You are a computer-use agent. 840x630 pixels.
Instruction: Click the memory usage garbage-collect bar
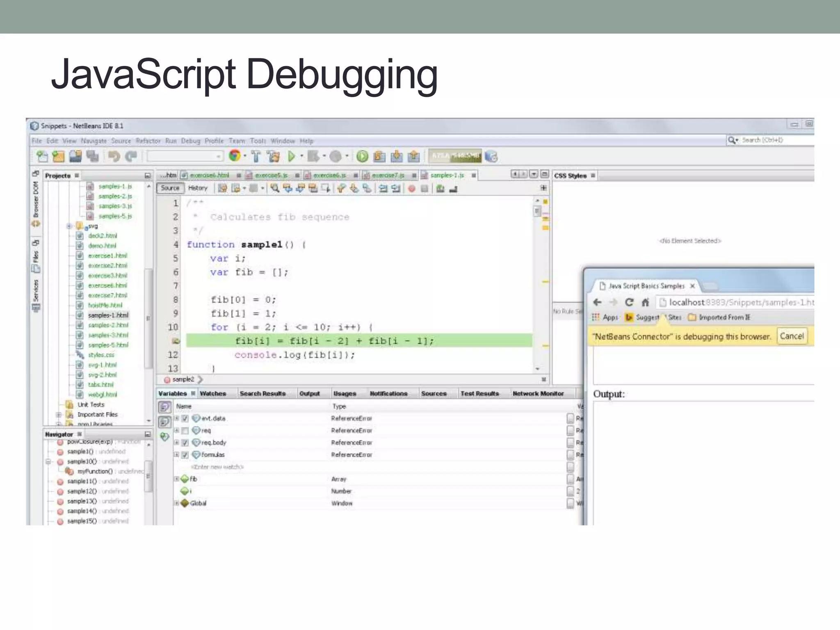pyautogui.click(x=455, y=156)
